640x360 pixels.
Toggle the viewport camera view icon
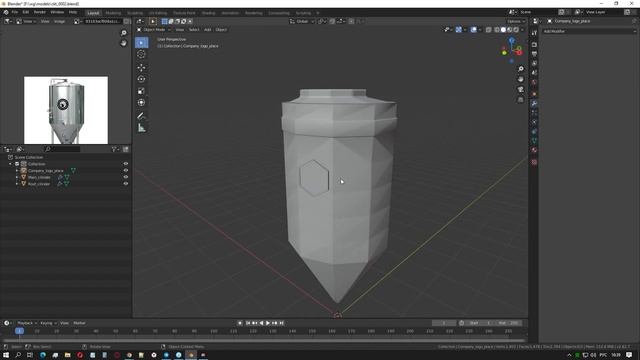520,89
